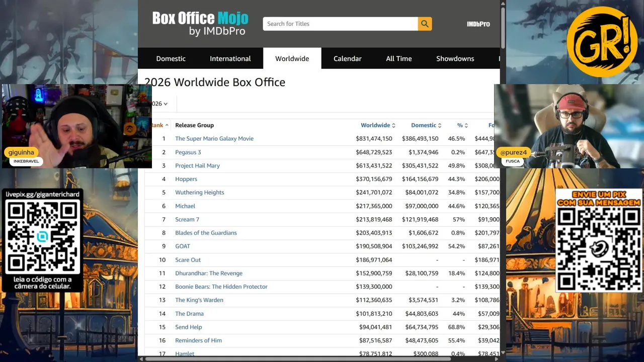644x362 pixels.
Task: Click domestic gross $164,156,679
Action: click(x=420, y=179)
